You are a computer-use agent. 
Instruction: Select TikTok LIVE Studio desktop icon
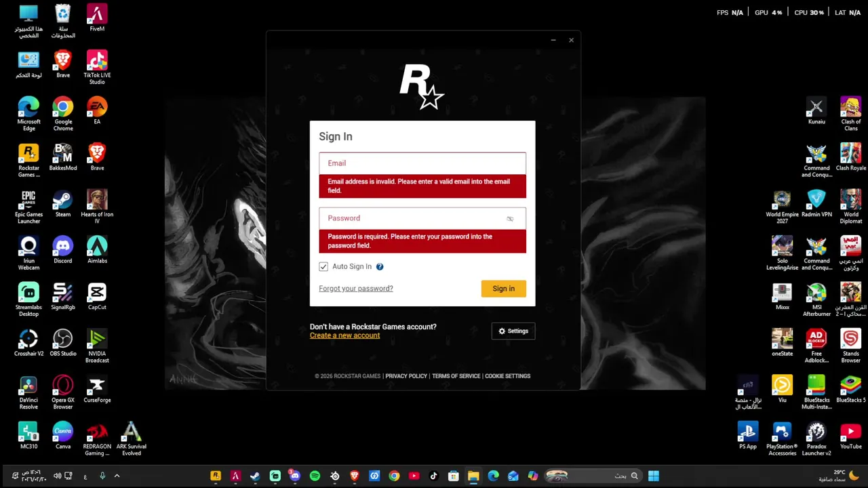[97, 67]
